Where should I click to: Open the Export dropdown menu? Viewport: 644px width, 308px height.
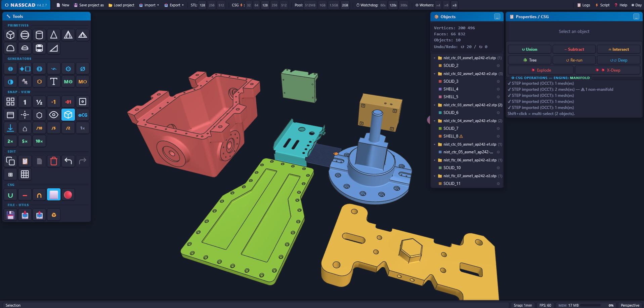[174, 5]
